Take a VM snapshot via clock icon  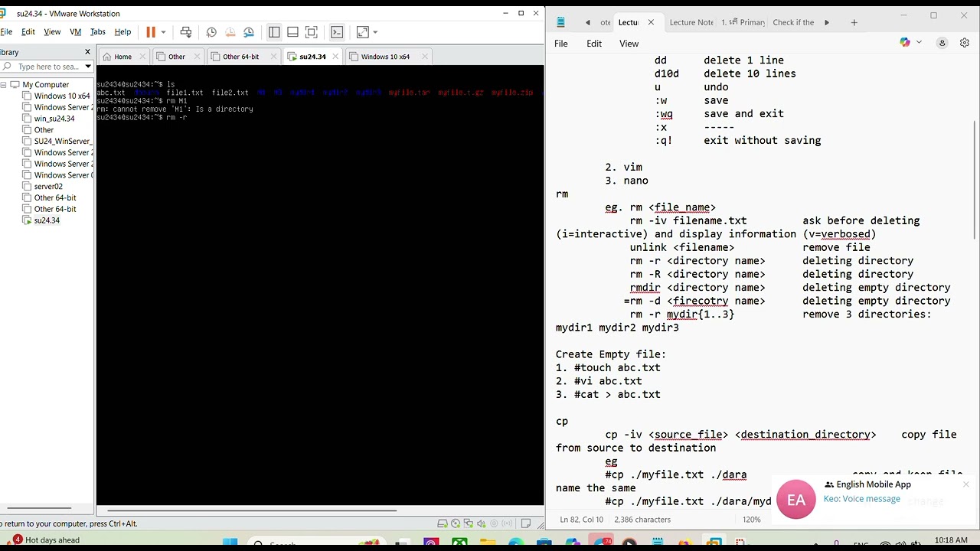(211, 32)
